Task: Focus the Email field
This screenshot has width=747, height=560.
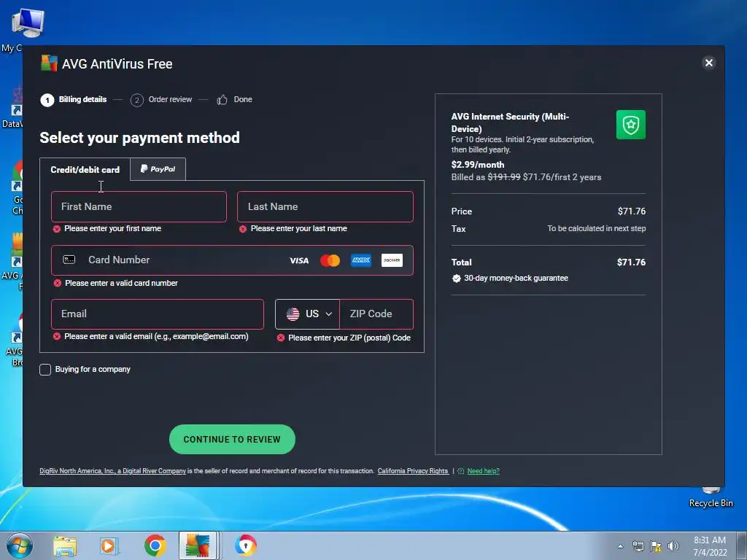Action: tap(158, 314)
